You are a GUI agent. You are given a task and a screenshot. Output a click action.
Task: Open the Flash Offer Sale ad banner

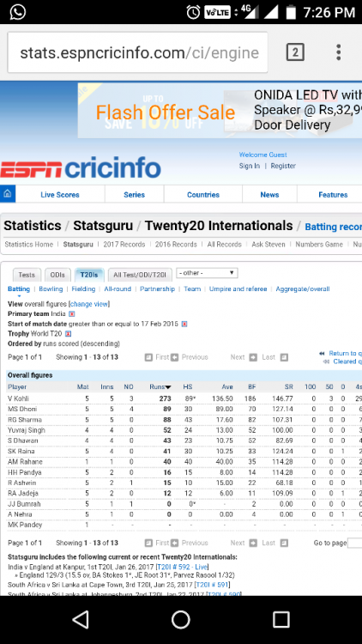point(220,111)
